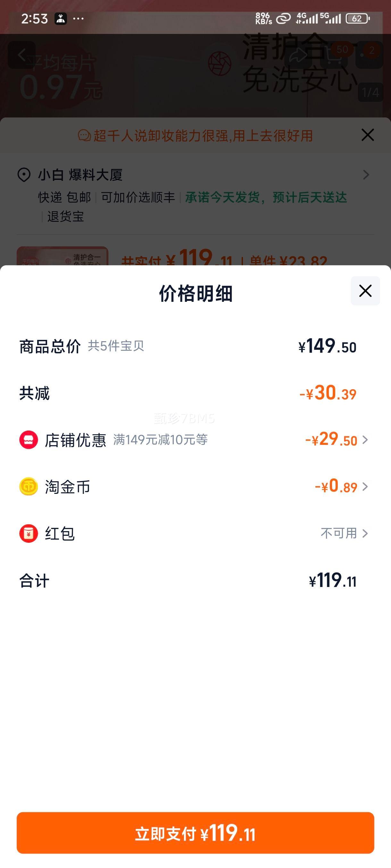391x868 pixels.
Task: Tap the share arrow icon
Action: [x=298, y=56]
